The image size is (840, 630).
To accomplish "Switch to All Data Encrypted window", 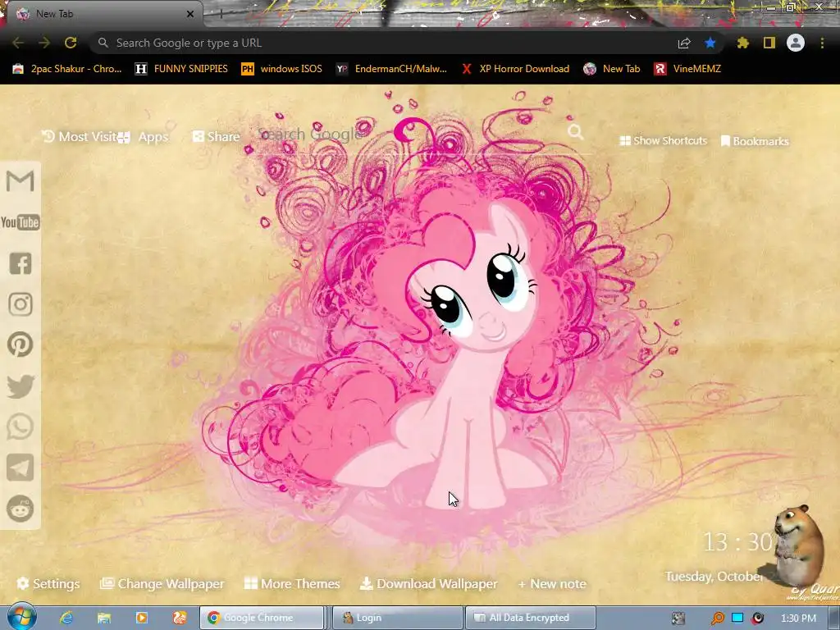I will pyautogui.click(x=531, y=618).
